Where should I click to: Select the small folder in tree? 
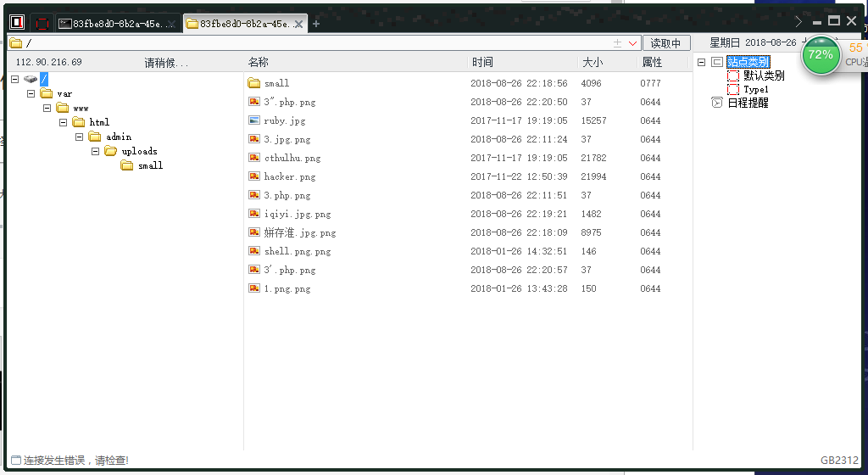(x=151, y=165)
